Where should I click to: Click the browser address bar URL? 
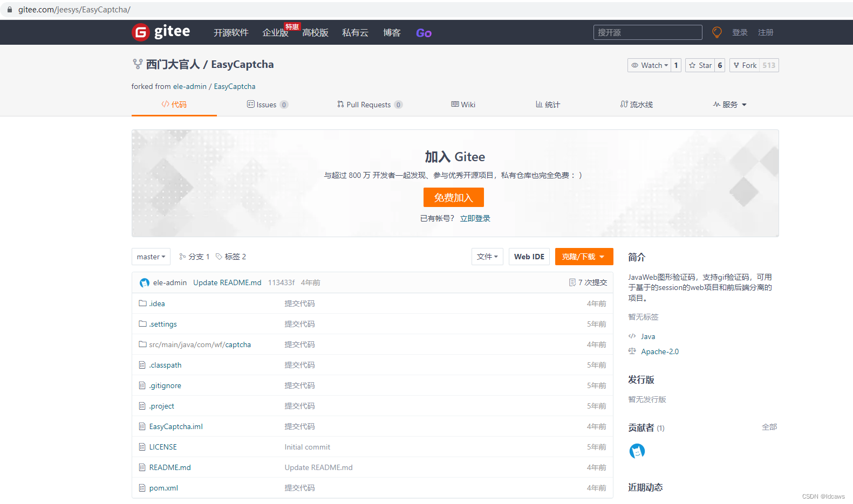pos(74,10)
